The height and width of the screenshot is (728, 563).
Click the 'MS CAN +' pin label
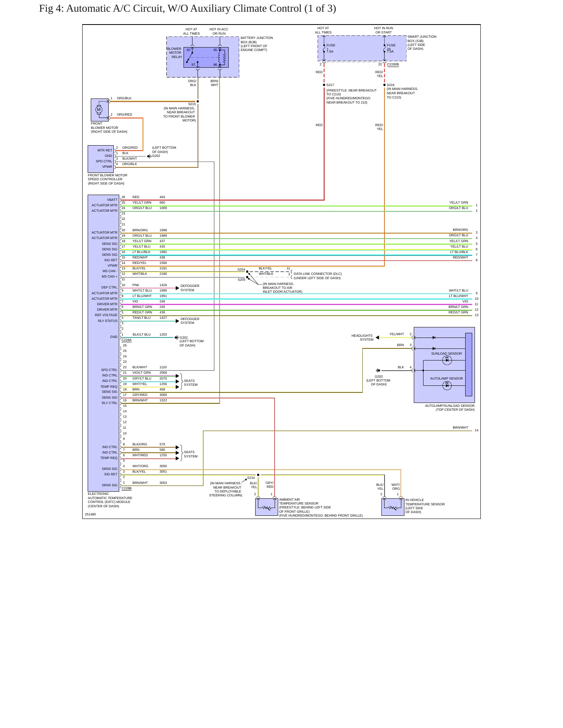pyautogui.click(x=109, y=276)
